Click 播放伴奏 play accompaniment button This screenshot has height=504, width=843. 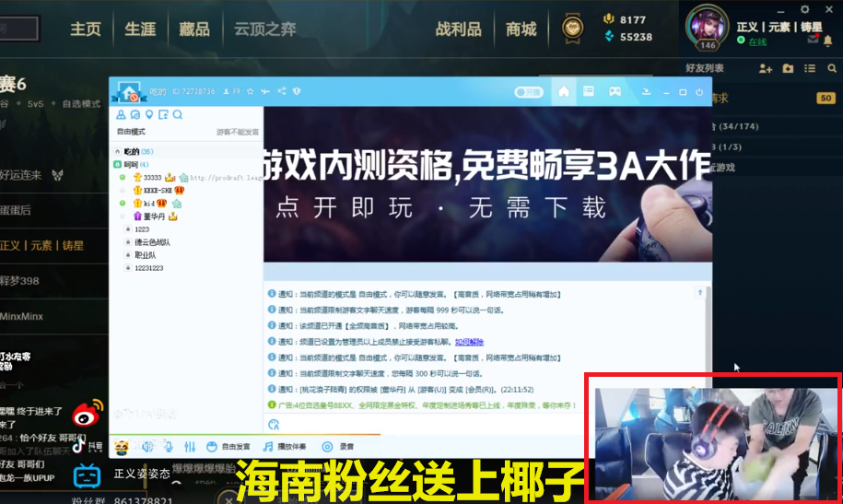(x=285, y=447)
